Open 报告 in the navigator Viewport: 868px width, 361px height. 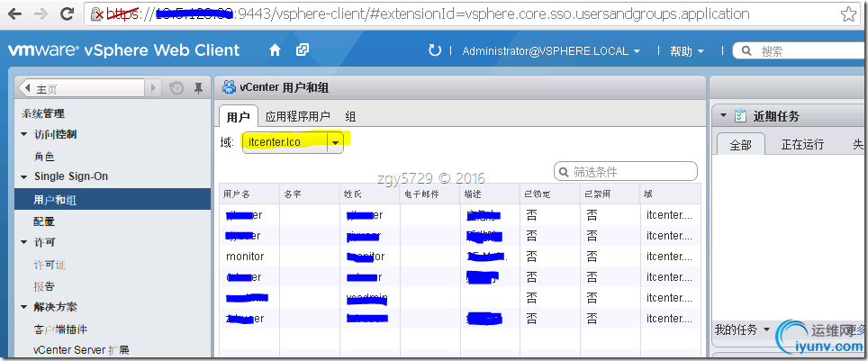point(44,287)
